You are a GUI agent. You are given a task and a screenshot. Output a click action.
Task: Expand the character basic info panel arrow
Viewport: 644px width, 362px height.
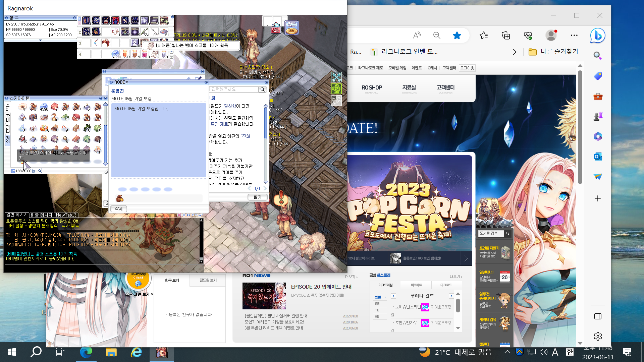[40, 40]
